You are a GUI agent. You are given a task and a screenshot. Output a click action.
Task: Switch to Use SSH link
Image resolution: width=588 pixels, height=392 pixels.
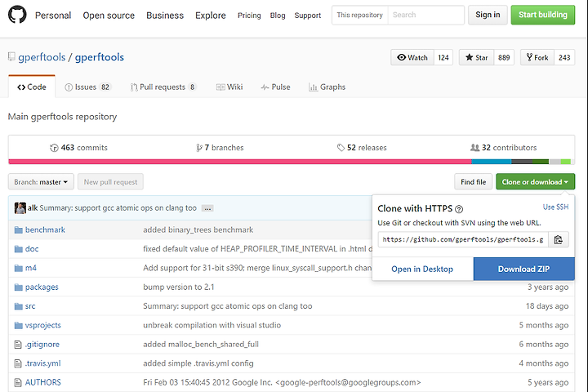coord(556,207)
